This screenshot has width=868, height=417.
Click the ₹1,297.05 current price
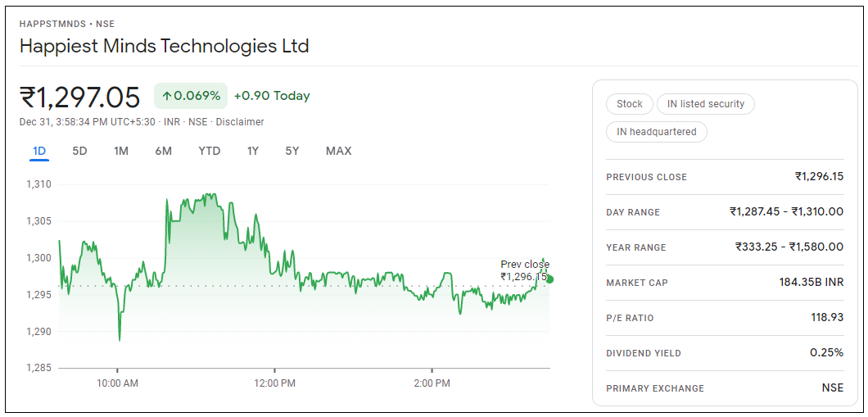click(x=80, y=97)
